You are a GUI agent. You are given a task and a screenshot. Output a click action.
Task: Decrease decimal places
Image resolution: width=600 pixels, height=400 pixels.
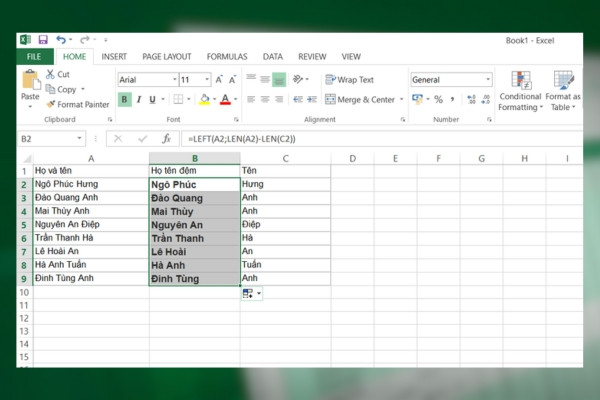click(486, 100)
